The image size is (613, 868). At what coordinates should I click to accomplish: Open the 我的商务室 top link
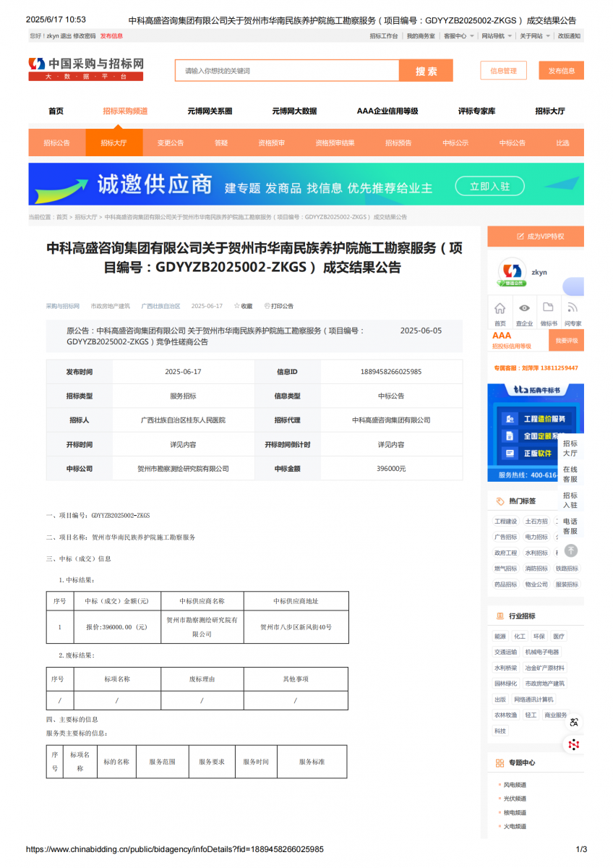[x=421, y=35]
